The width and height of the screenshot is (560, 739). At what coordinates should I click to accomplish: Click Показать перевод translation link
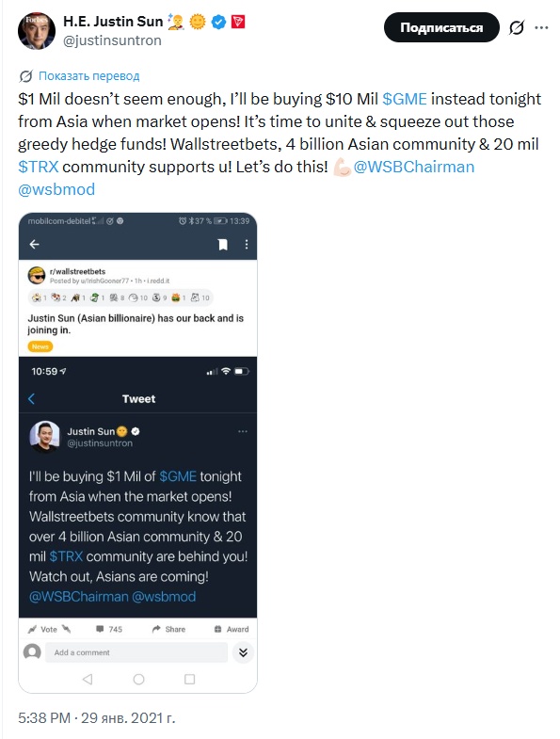[89, 76]
